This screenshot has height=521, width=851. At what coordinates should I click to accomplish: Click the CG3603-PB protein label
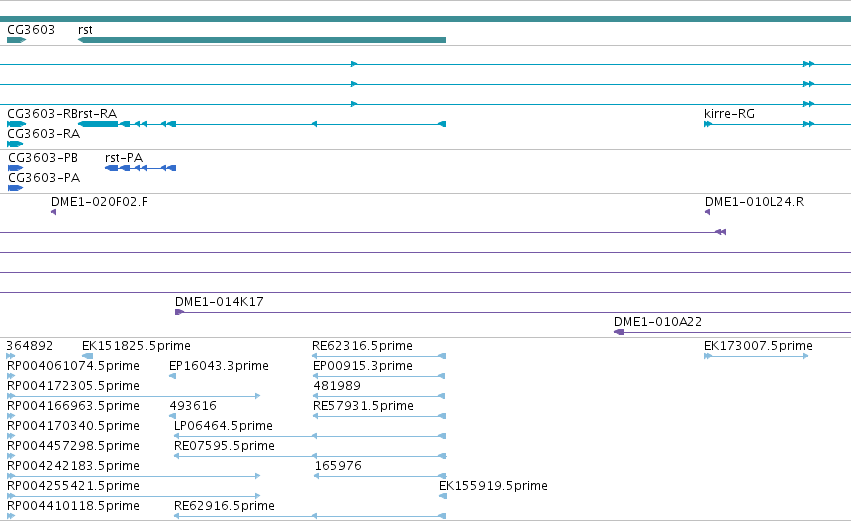click(x=43, y=157)
